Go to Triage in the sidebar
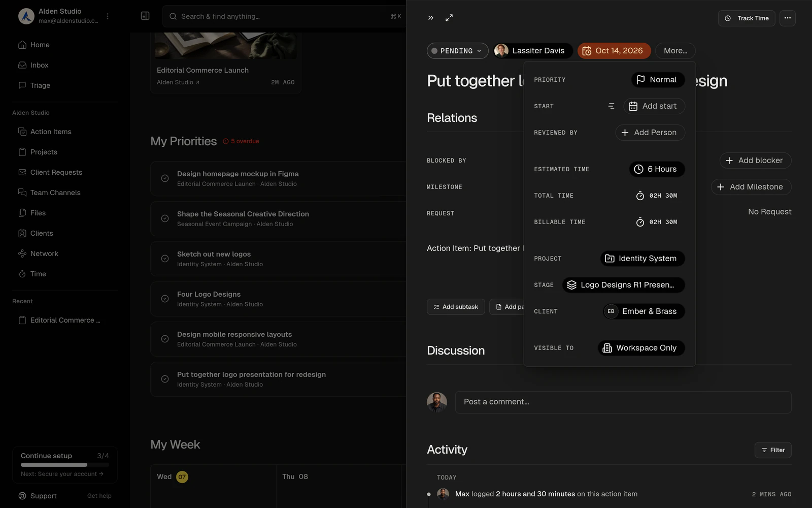 click(33, 85)
